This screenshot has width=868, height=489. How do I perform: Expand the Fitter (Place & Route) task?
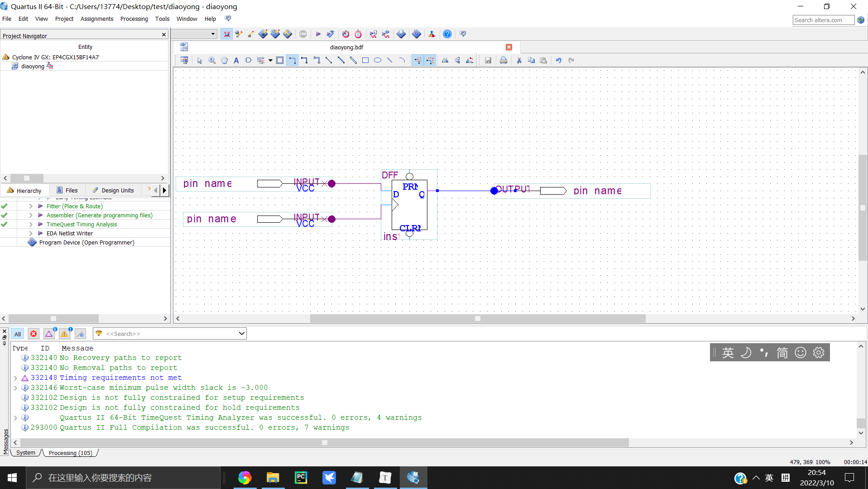click(31, 206)
